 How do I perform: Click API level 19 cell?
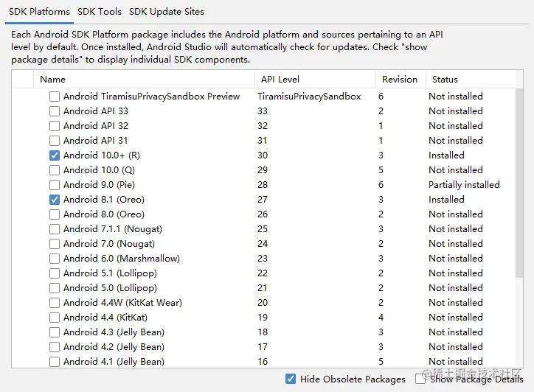pyautogui.click(x=263, y=318)
